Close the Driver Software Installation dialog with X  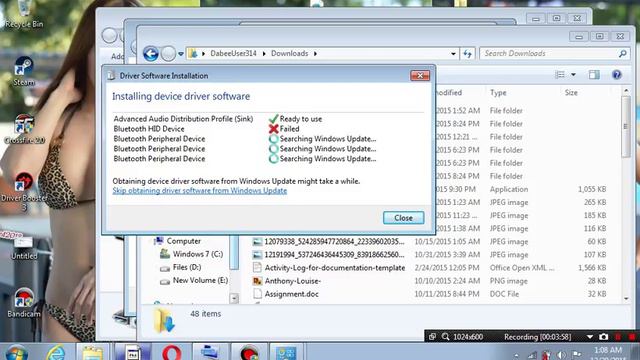420,76
